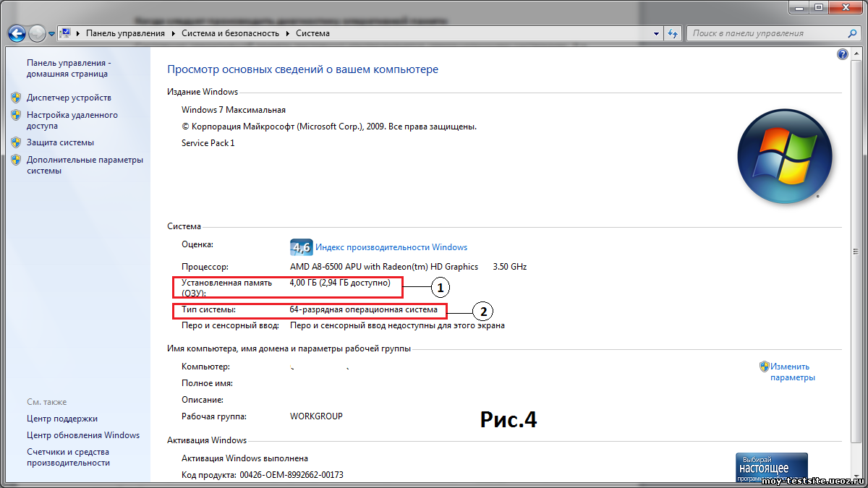Screen dimensions: 868x488
Task: Open the 'Центр обновления Windows' link
Action: coord(83,435)
